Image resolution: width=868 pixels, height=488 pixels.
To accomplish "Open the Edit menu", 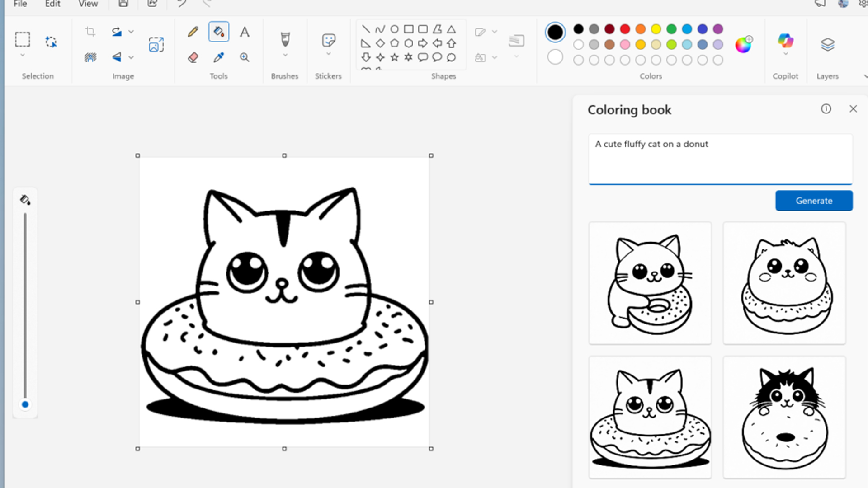I will click(x=52, y=4).
